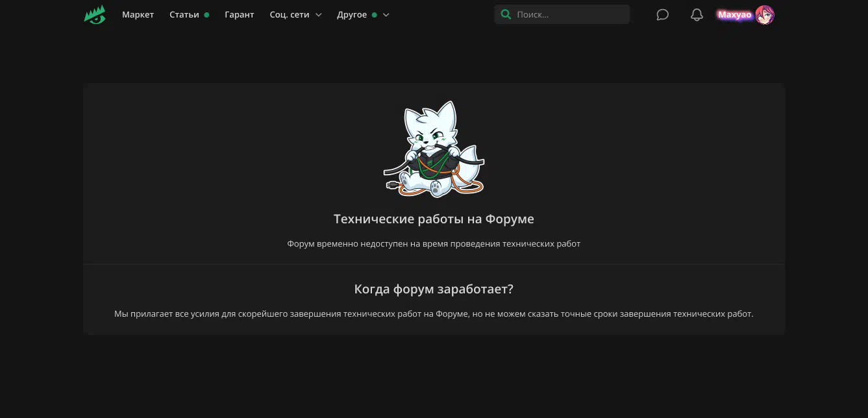This screenshot has height=418, width=868.
Task: Click the Когда форум заработает? heading
Action: click(434, 289)
